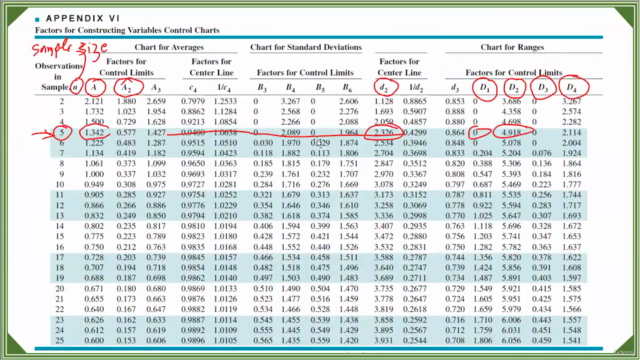Click the 1/d2 value 0.8865
This screenshot has width=640, height=360.
coord(415,101)
